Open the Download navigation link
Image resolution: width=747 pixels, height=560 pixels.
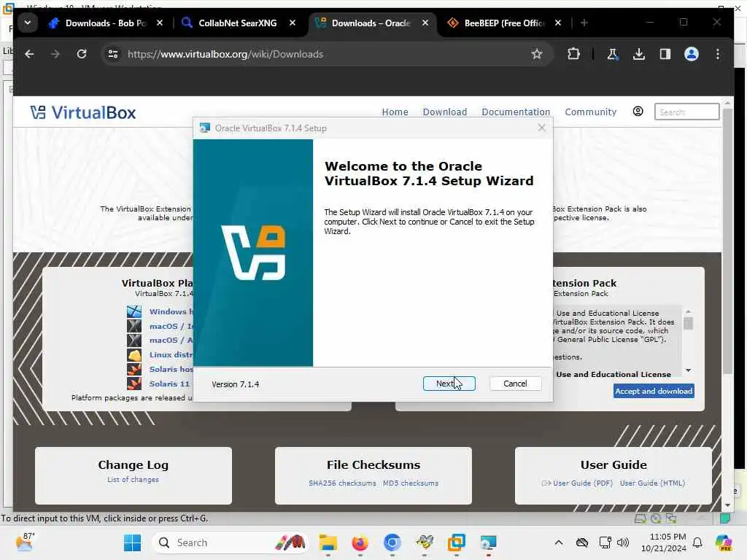pyautogui.click(x=444, y=112)
